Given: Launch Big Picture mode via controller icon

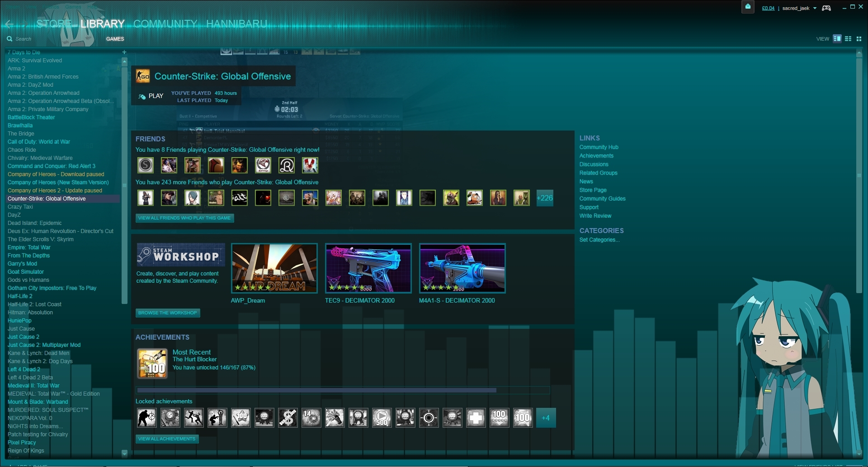Looking at the screenshot, I should coord(826,8).
